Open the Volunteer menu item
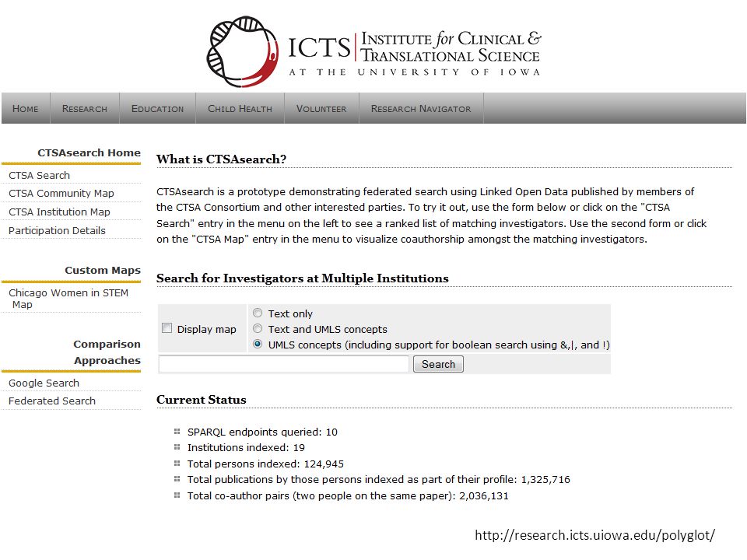Image resolution: width=747 pixels, height=560 pixels. point(321,109)
